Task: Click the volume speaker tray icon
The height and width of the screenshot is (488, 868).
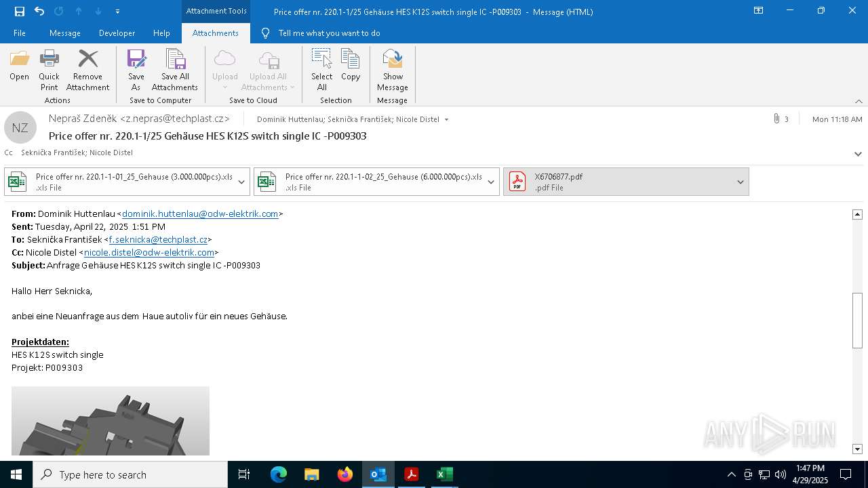Action: (781, 474)
